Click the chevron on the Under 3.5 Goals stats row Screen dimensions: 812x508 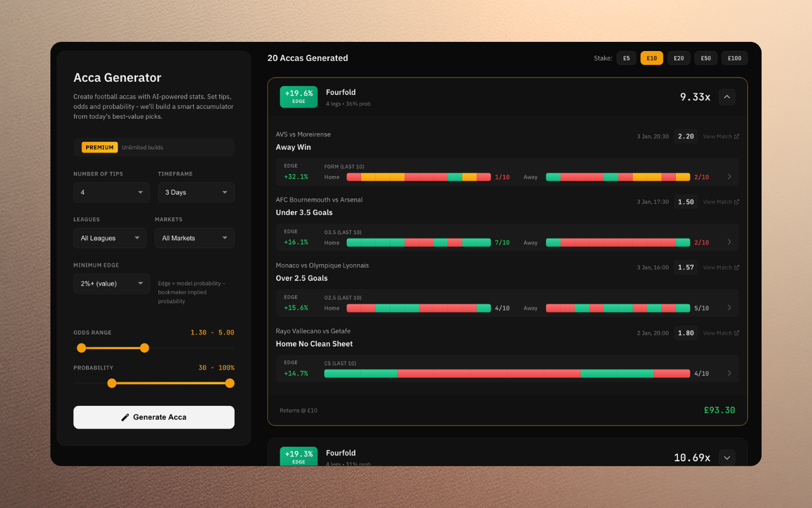[x=730, y=242]
